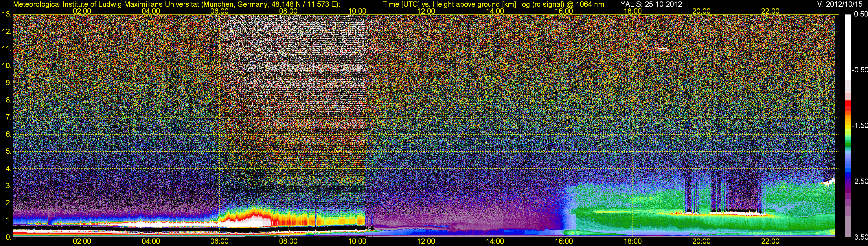Pick the red band of the color scale
This screenshot has width=868, height=246.
(x=847, y=105)
